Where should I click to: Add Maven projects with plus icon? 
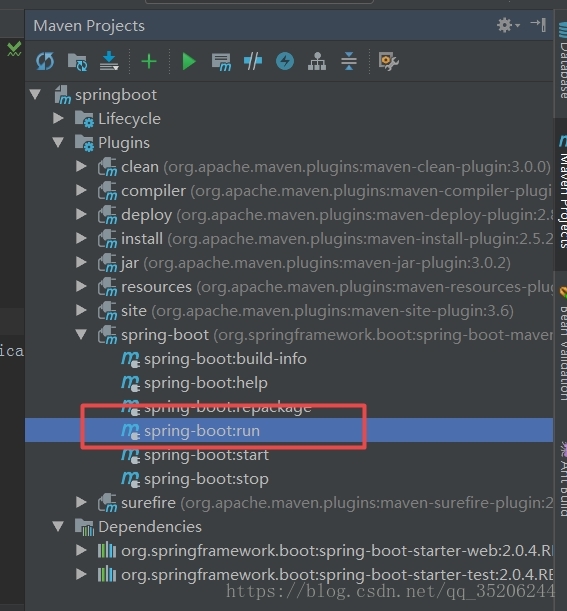coord(148,62)
